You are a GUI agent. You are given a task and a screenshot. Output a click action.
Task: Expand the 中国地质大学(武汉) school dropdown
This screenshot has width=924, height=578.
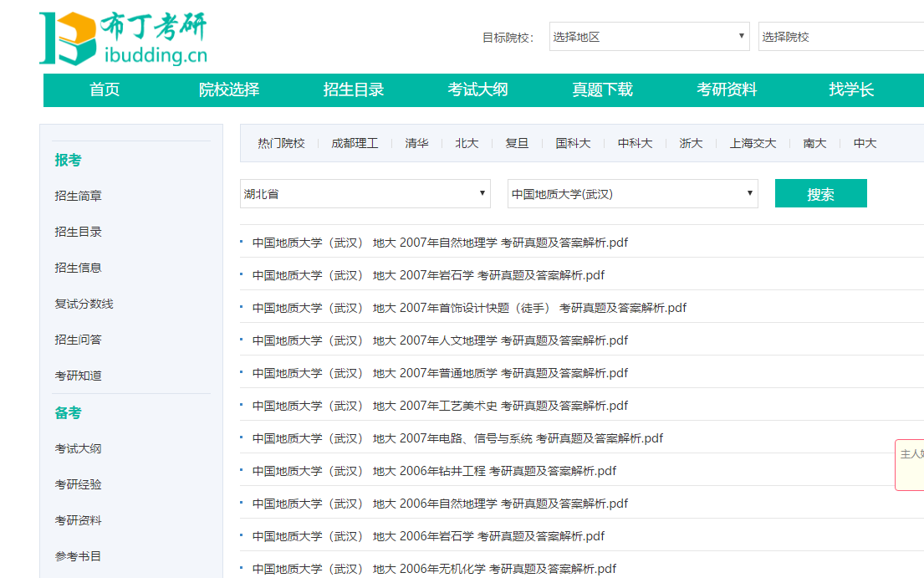point(632,194)
